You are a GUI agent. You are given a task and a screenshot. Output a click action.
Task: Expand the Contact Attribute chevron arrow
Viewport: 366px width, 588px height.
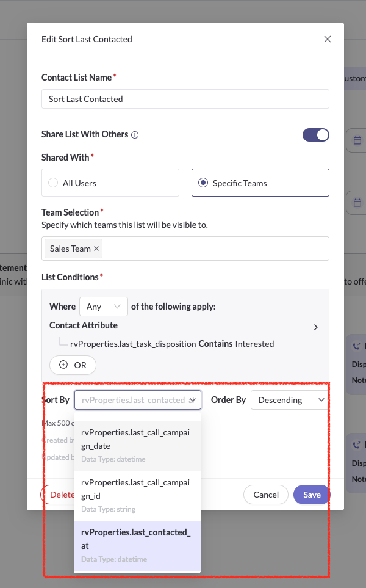click(x=315, y=327)
